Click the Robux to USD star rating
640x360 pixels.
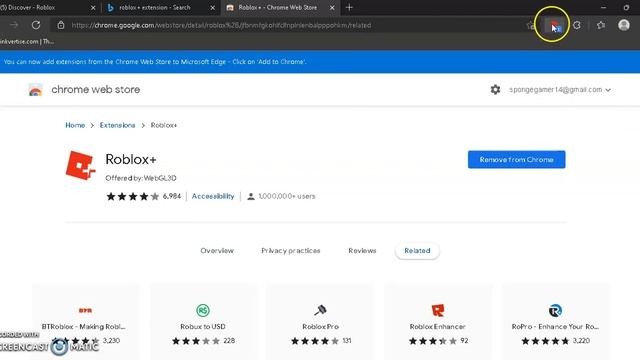196,341
